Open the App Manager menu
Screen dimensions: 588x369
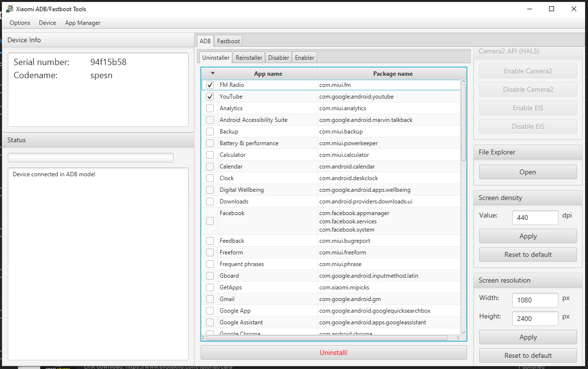[83, 23]
